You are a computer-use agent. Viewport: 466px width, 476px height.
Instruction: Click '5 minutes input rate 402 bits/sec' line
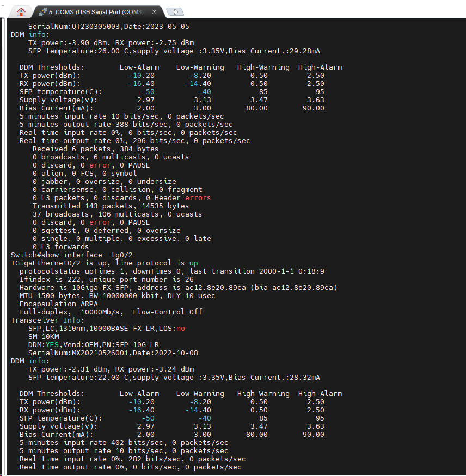(124, 443)
